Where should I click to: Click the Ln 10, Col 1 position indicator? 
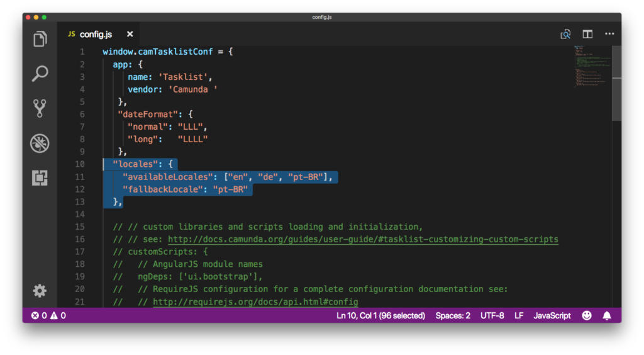[380, 315]
